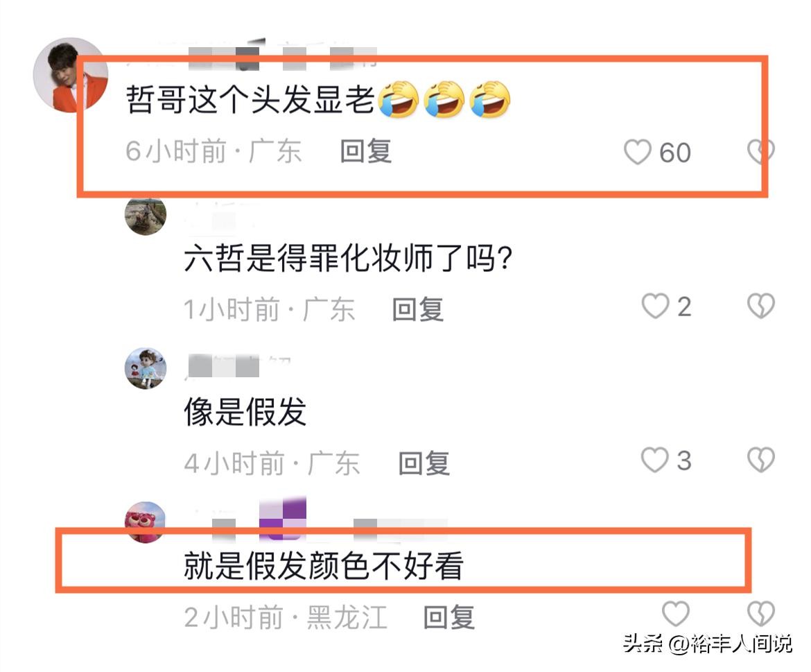
Task: Like the 像是假发 comment
Action: [x=655, y=459]
